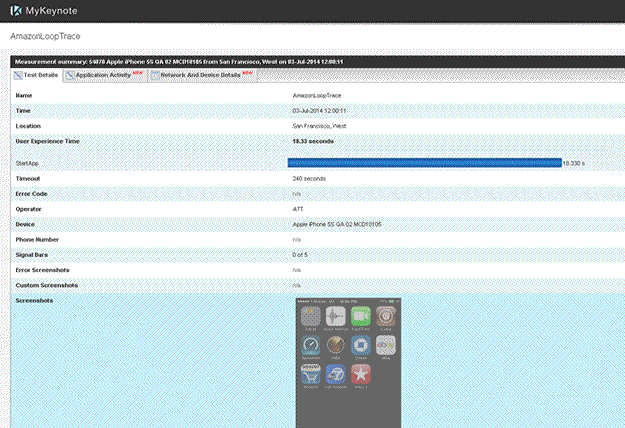Image resolution: width=625 pixels, height=428 pixels.
Task: Click the 18.330 s label beside the bar
Action: click(x=574, y=163)
